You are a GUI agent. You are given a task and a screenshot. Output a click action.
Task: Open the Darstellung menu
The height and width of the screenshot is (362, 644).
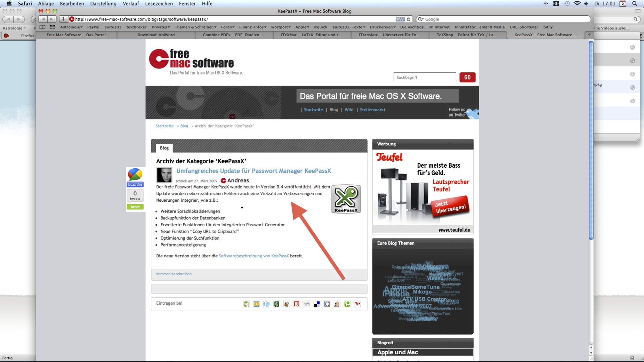click(103, 4)
